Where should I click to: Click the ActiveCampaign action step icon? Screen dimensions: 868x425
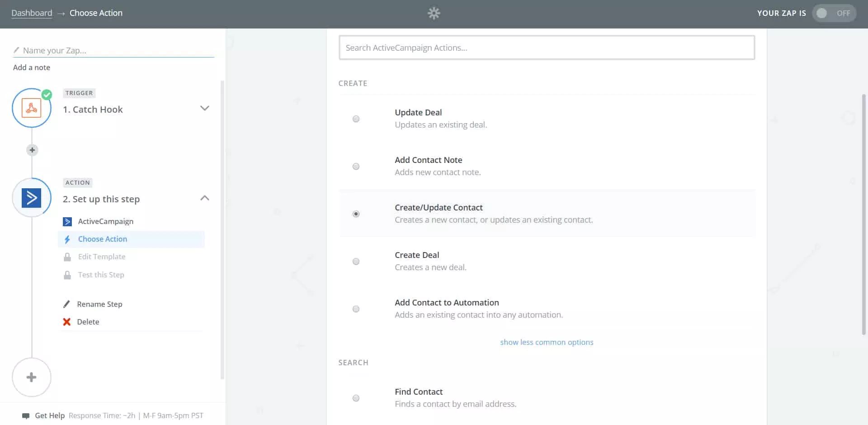click(32, 198)
